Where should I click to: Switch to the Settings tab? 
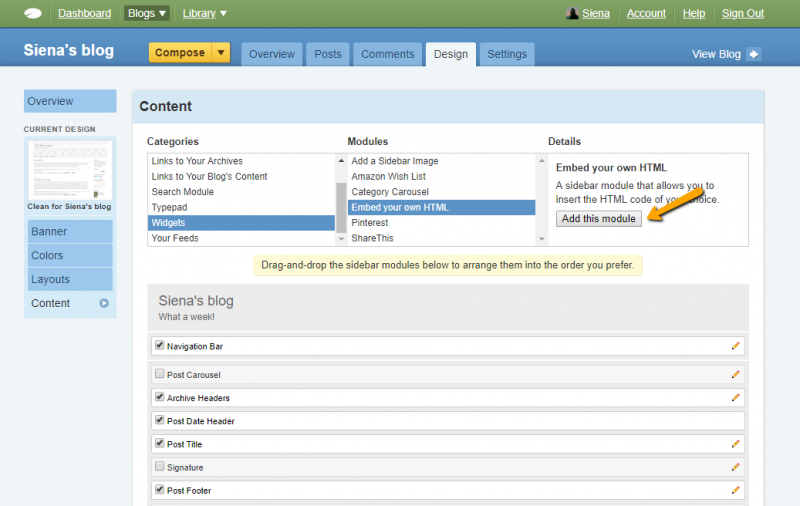(507, 54)
